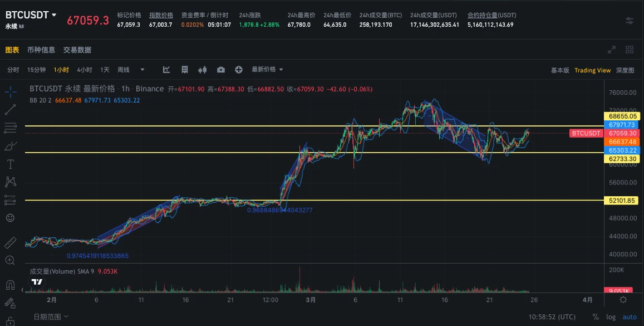Pick the XABCD pattern tool
Screen dimensions: 644x326
point(9,182)
